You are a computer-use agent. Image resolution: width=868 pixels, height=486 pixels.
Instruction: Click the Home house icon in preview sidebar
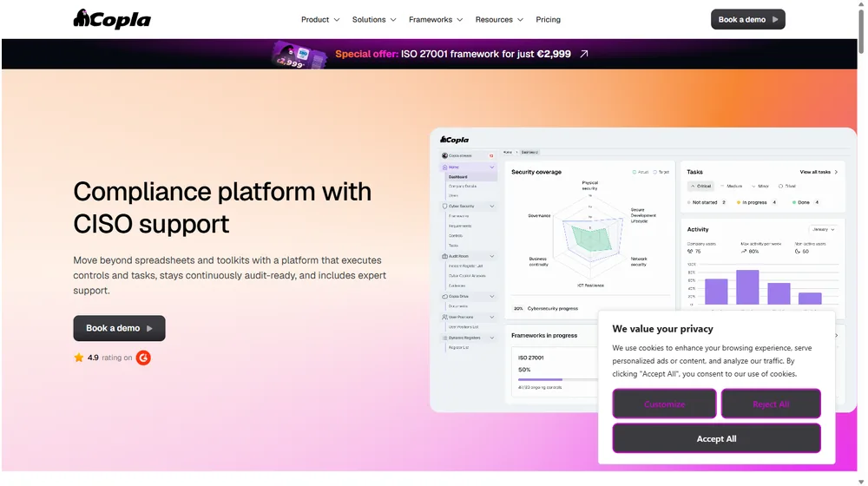pos(444,167)
